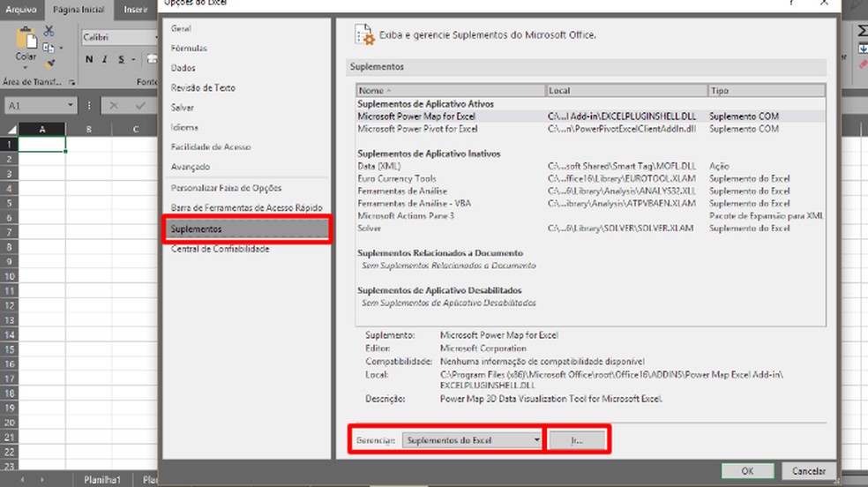Image resolution: width=868 pixels, height=487 pixels.
Task: Open the Name Box dropdown arrow
Action: pyautogui.click(x=71, y=105)
